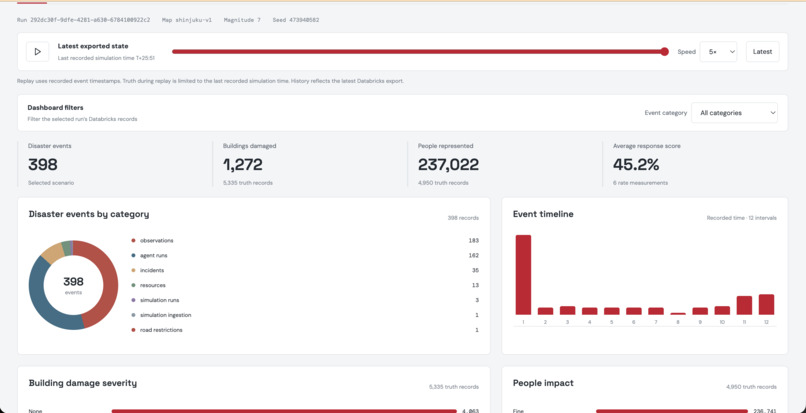The height and width of the screenshot is (413, 806).
Task: Click the Average response score 45.2% stat
Action: tap(636, 165)
